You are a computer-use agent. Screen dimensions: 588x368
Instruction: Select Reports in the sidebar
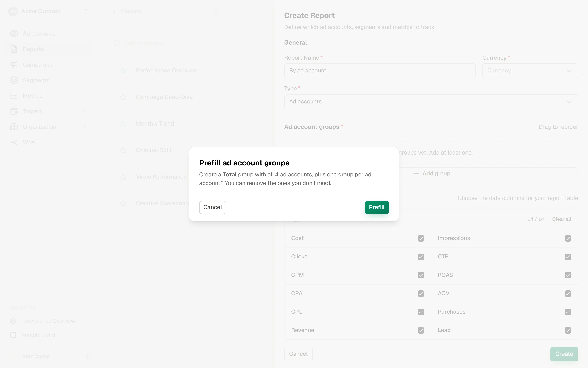tap(49, 49)
